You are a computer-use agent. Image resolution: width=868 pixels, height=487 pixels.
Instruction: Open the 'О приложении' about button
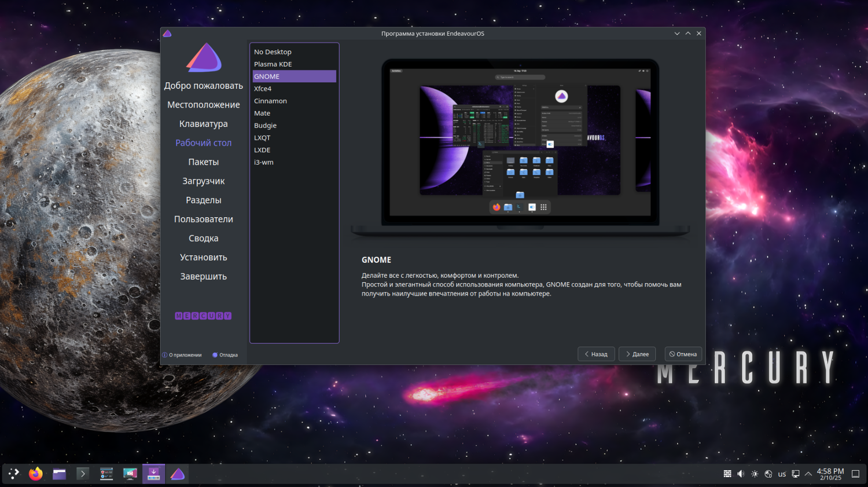pos(182,355)
